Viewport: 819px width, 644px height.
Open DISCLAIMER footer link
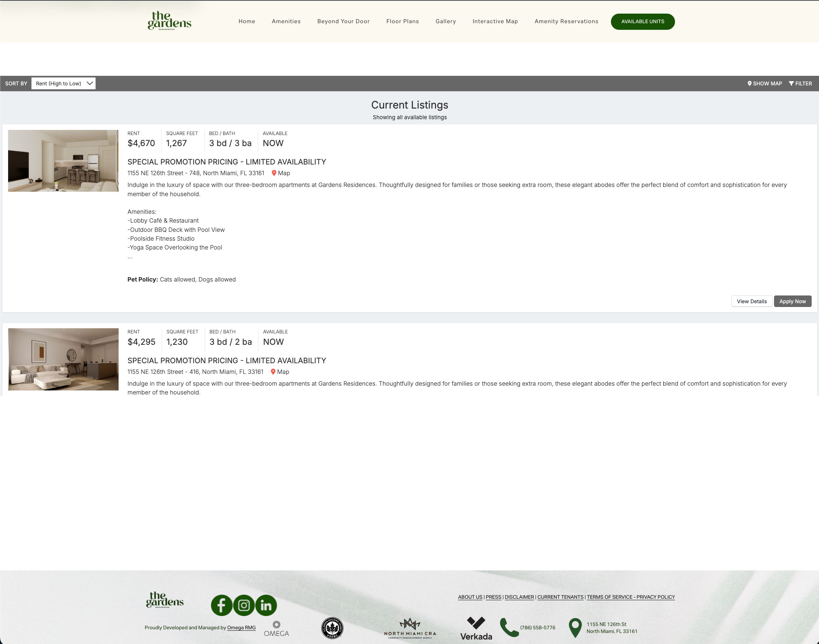pos(519,597)
